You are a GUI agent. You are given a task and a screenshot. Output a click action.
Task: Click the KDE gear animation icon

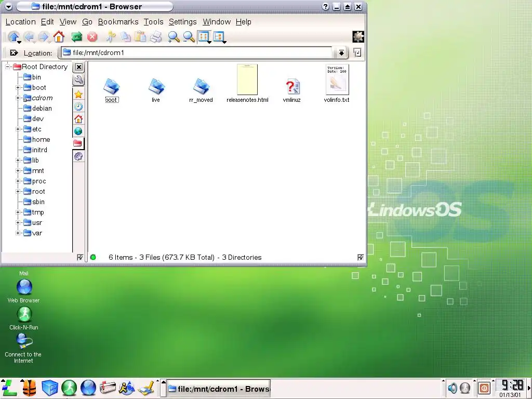tap(358, 37)
